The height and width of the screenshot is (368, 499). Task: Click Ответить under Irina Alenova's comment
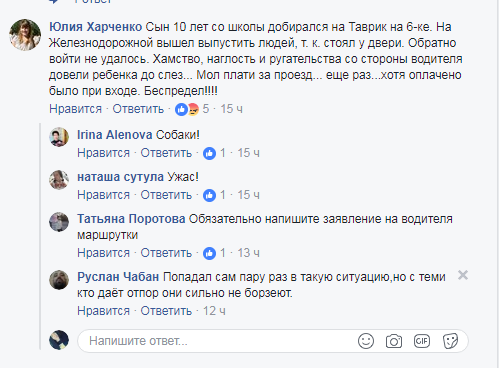coord(166,153)
